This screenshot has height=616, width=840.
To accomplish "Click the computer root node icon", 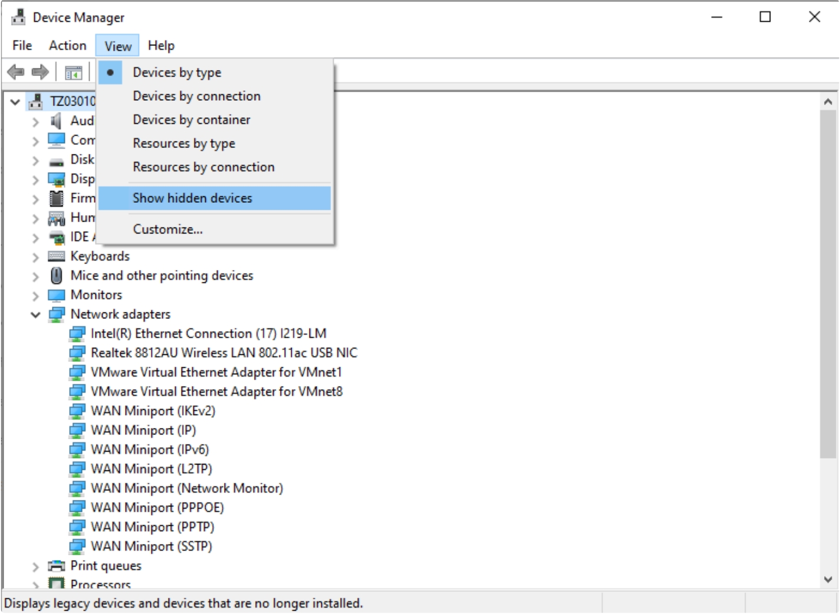I will coord(36,101).
